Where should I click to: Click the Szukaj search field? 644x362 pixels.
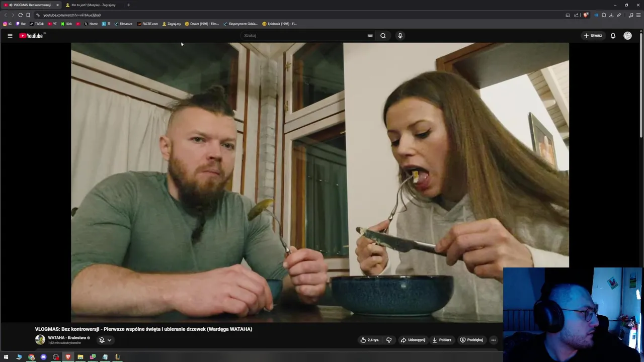303,36
